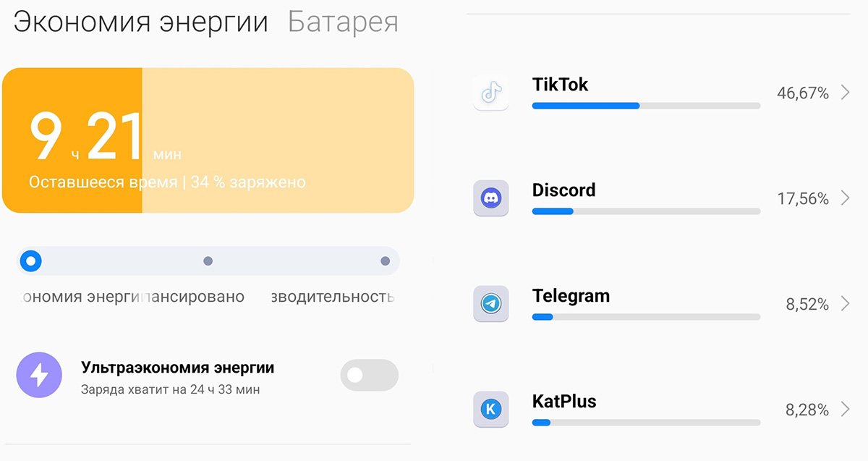Open the TikTok app icon
The height and width of the screenshot is (461, 868).
coord(491,93)
